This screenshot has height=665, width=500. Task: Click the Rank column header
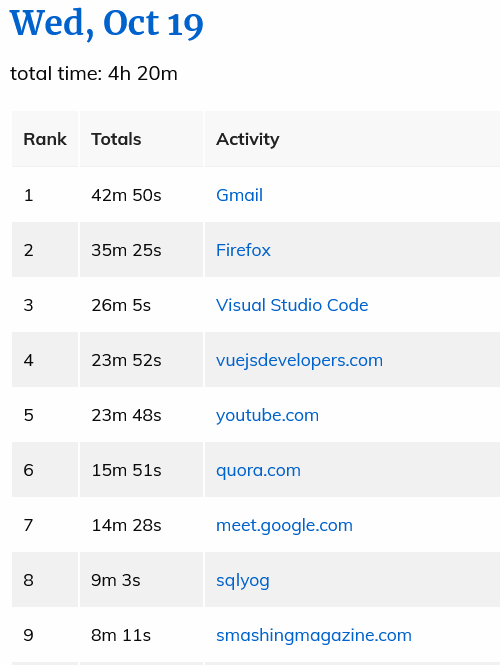tap(45, 139)
